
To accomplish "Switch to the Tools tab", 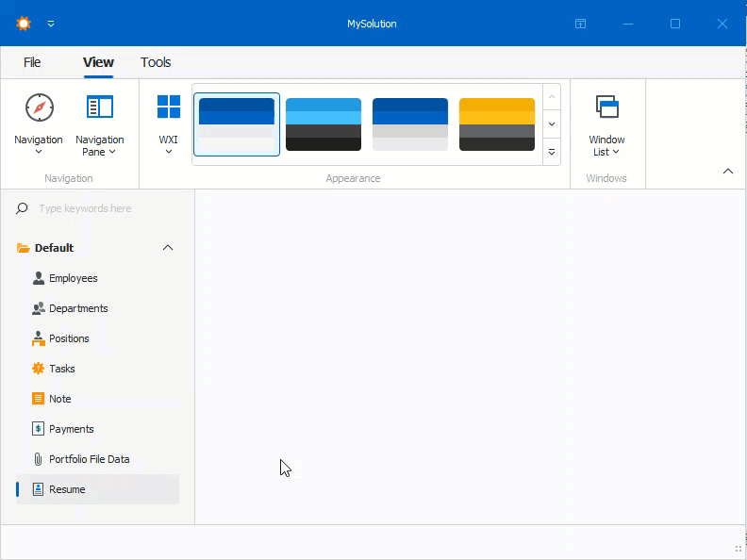I will pyautogui.click(x=156, y=62).
